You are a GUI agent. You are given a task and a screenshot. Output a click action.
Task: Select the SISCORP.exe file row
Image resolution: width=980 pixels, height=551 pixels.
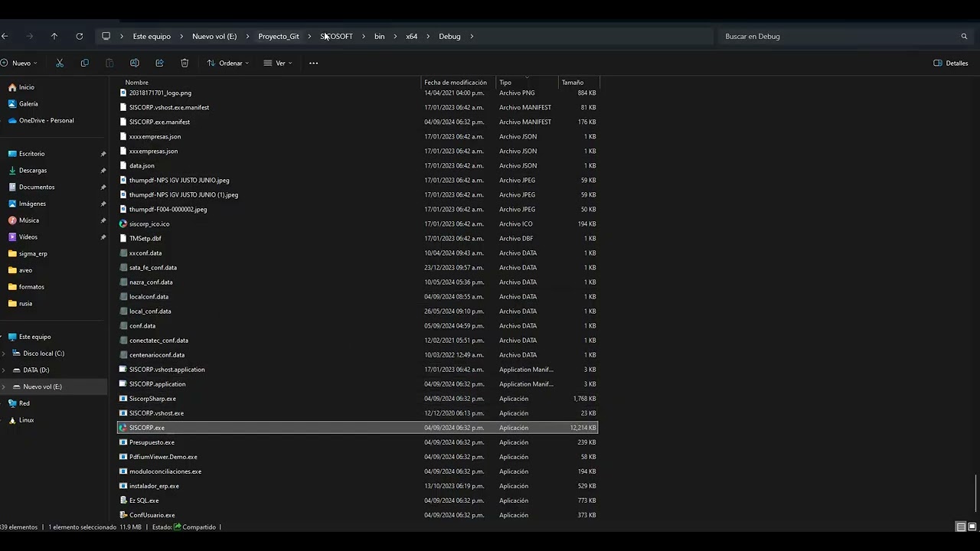pos(357,428)
